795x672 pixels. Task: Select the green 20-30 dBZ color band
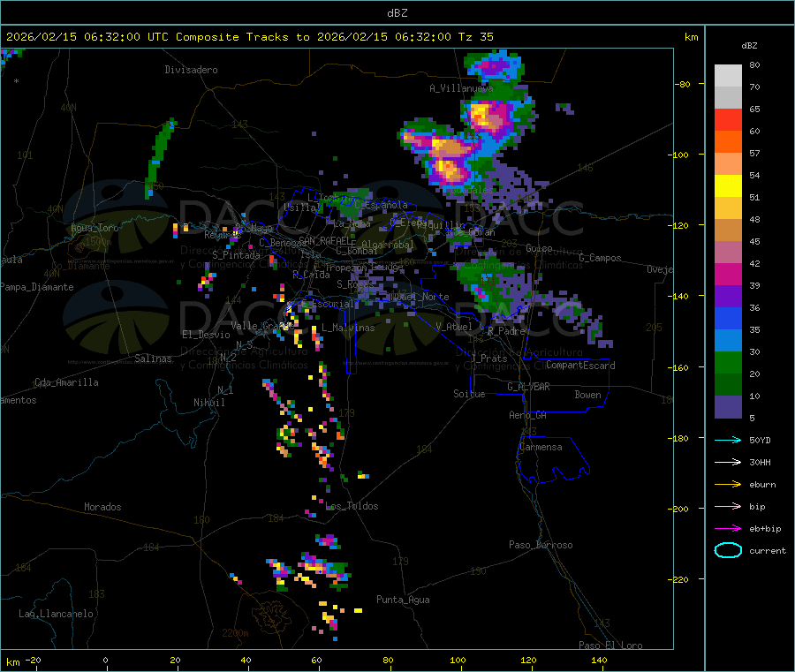[728, 362]
